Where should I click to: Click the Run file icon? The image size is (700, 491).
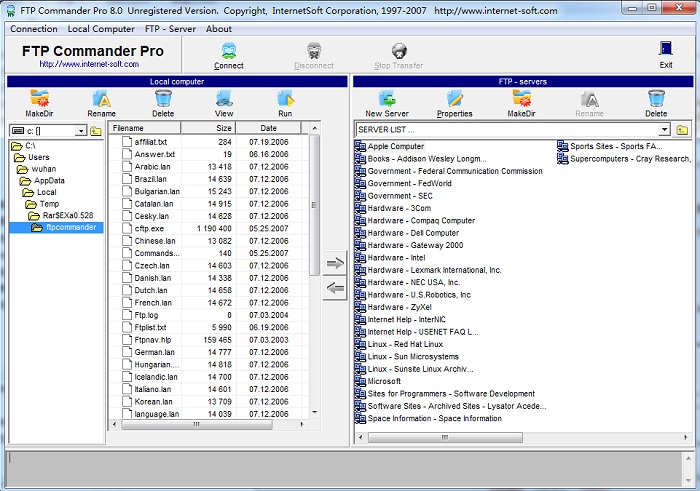point(285,98)
